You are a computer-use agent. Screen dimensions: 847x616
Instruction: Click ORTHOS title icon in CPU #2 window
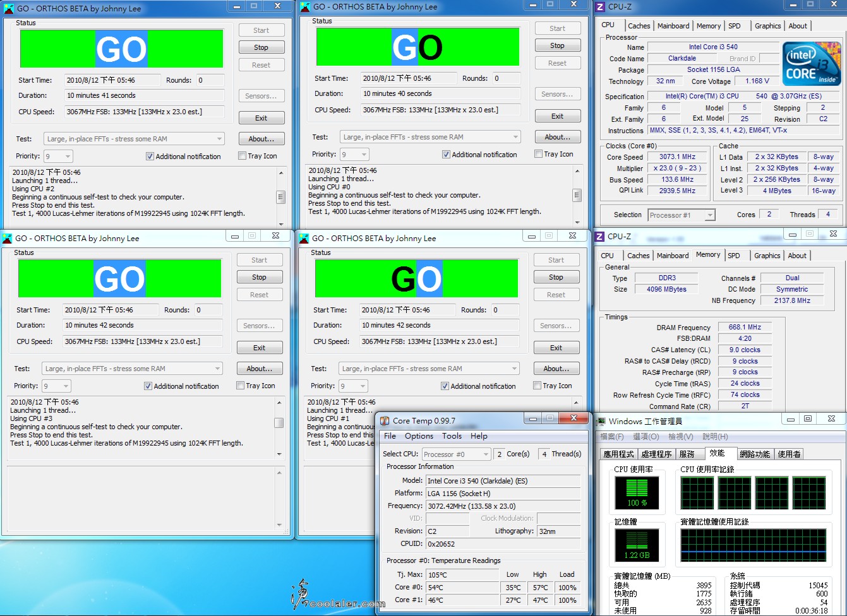click(8, 9)
